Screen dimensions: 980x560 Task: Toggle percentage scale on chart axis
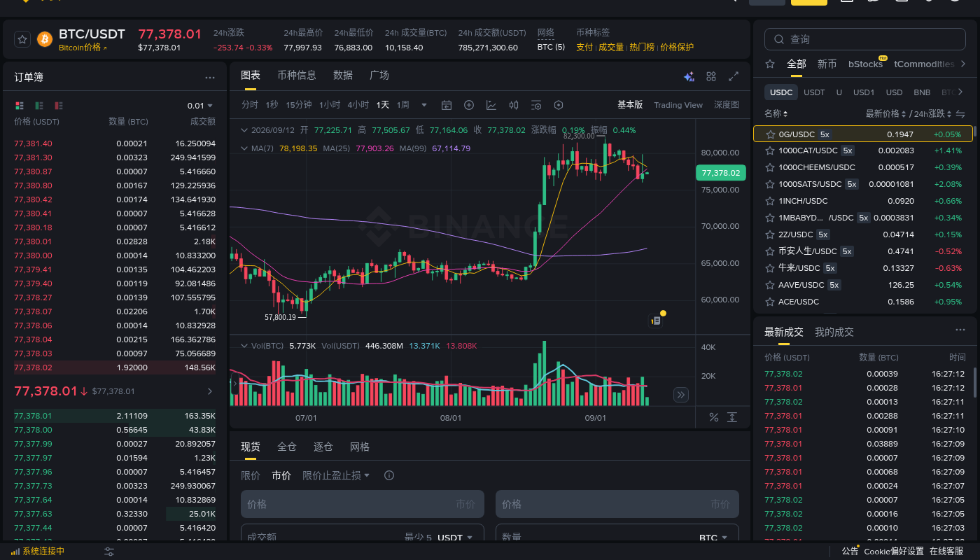click(x=714, y=417)
